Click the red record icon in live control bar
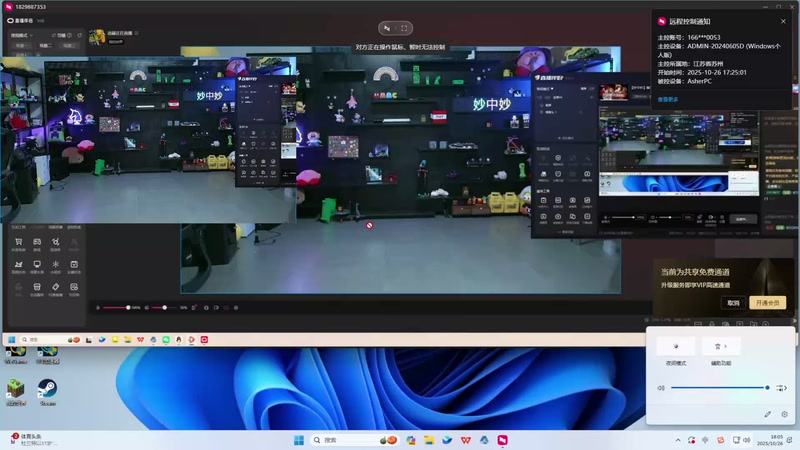The image size is (800, 450). tap(226, 308)
